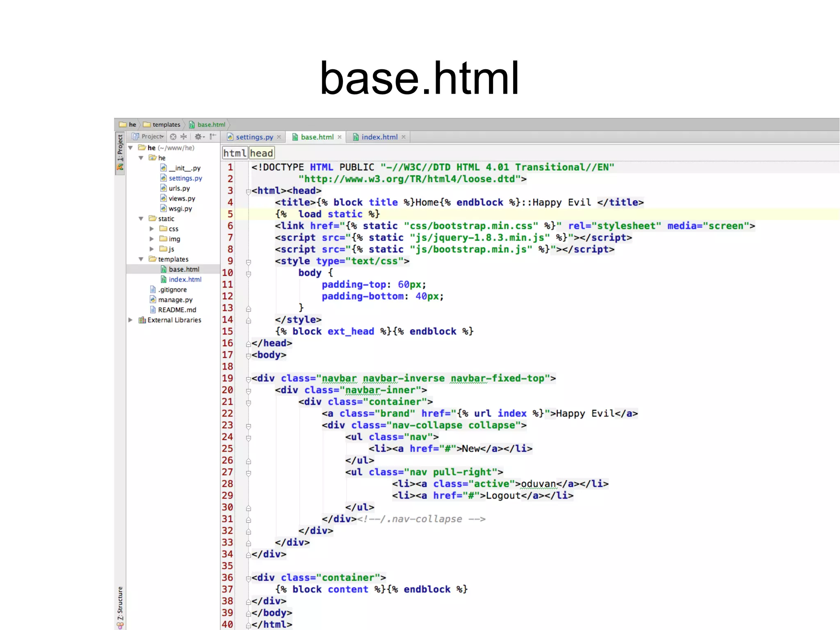Viewport: 840px width, 630px height.
Task: Collapse the inner 'he' package folder
Action: pos(141,158)
